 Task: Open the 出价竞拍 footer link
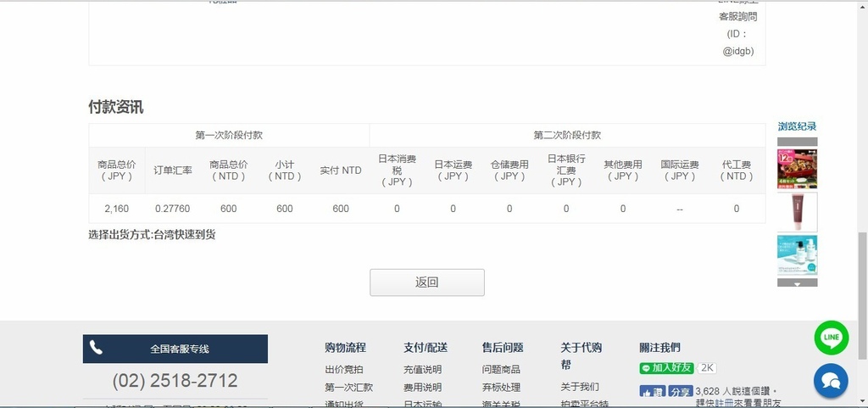click(x=344, y=369)
